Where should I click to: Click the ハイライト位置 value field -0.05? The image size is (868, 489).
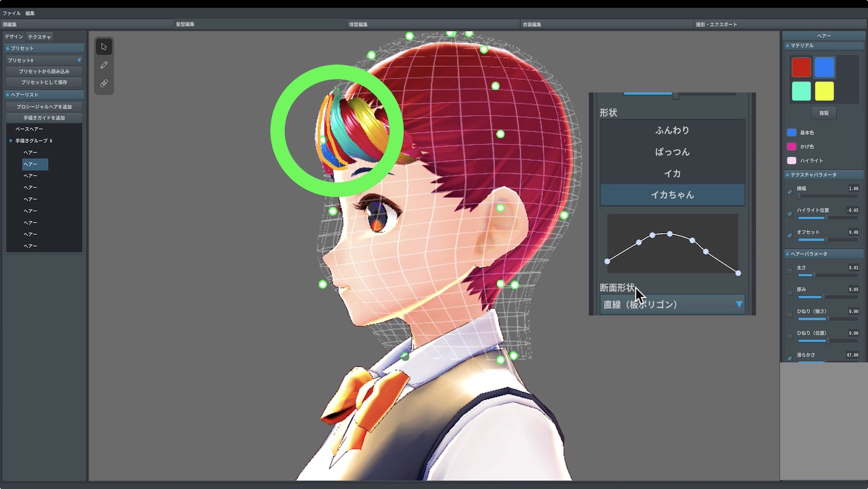pos(852,210)
